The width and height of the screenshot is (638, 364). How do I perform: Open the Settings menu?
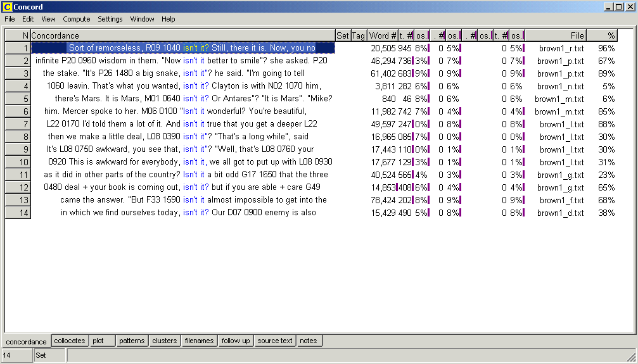pos(110,19)
